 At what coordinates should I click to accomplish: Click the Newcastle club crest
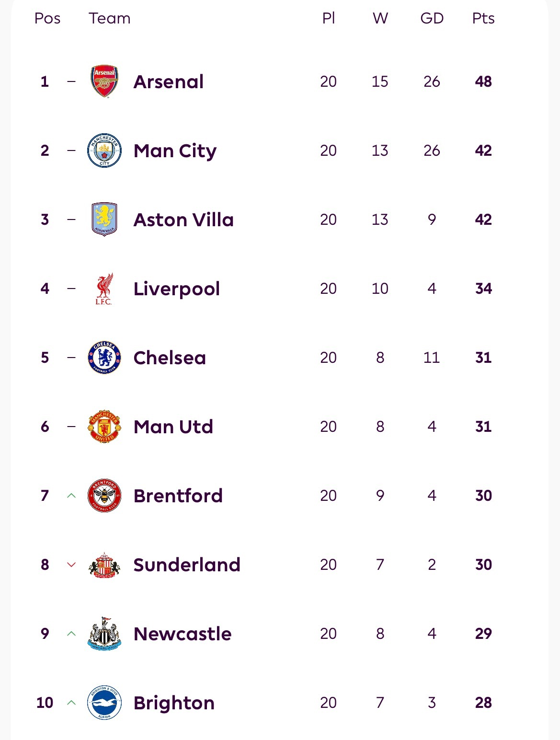tap(104, 634)
